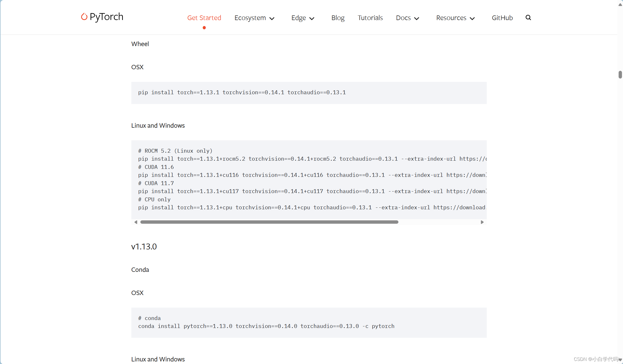623x364 pixels.
Task: Select the Tutorials menu item
Action: click(370, 18)
